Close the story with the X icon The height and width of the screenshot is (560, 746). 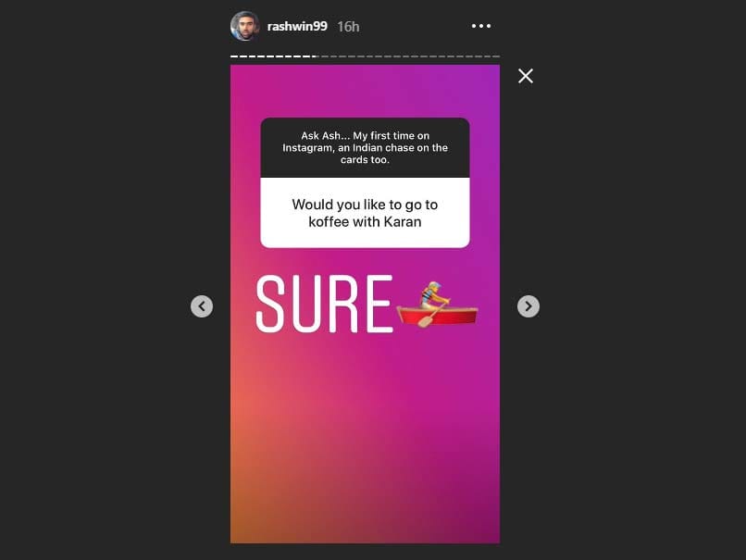pos(525,76)
